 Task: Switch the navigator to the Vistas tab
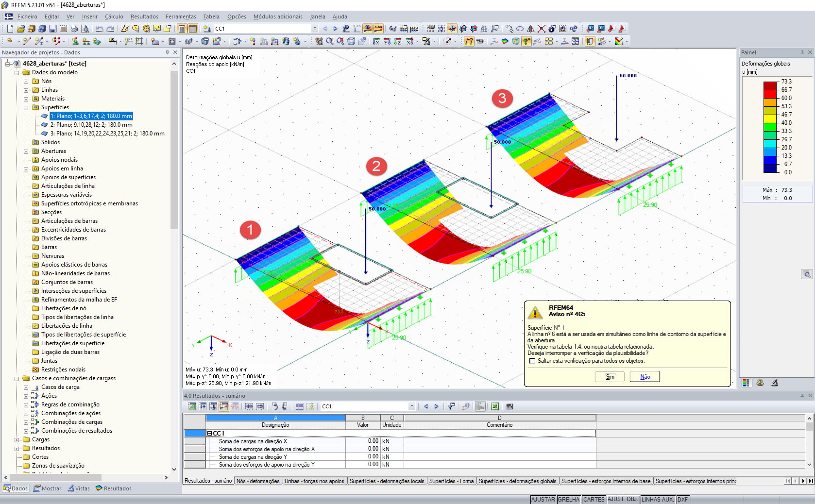point(79,488)
